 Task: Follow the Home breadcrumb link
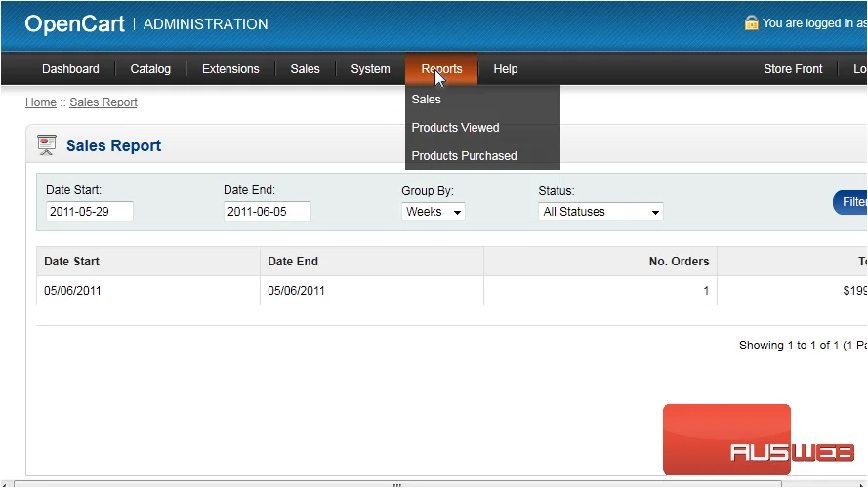pyautogui.click(x=41, y=102)
